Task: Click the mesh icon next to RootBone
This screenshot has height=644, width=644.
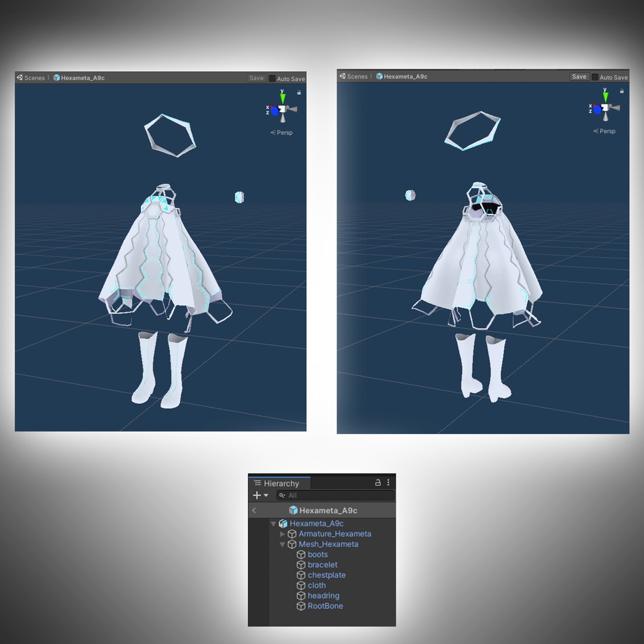Action: (301, 606)
